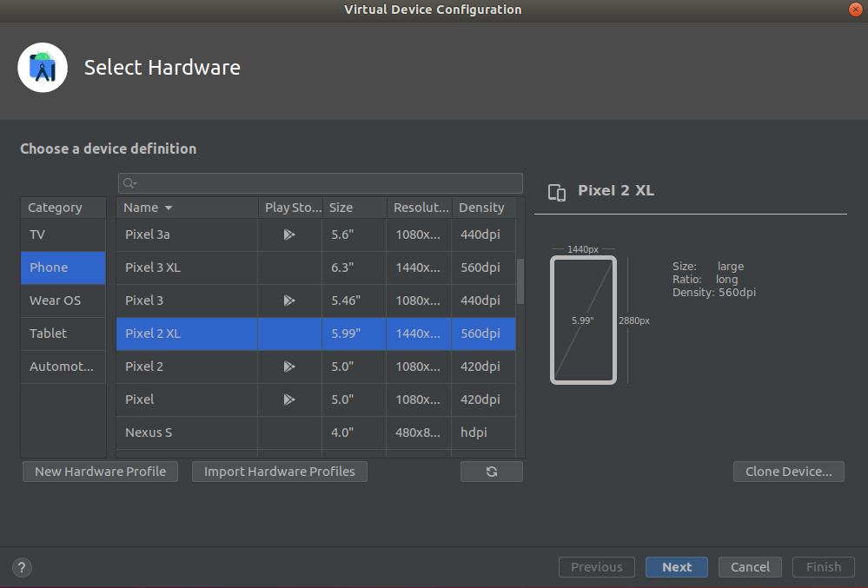Sort by the Size column header
Viewport: 868px width, 588px height.
354,208
